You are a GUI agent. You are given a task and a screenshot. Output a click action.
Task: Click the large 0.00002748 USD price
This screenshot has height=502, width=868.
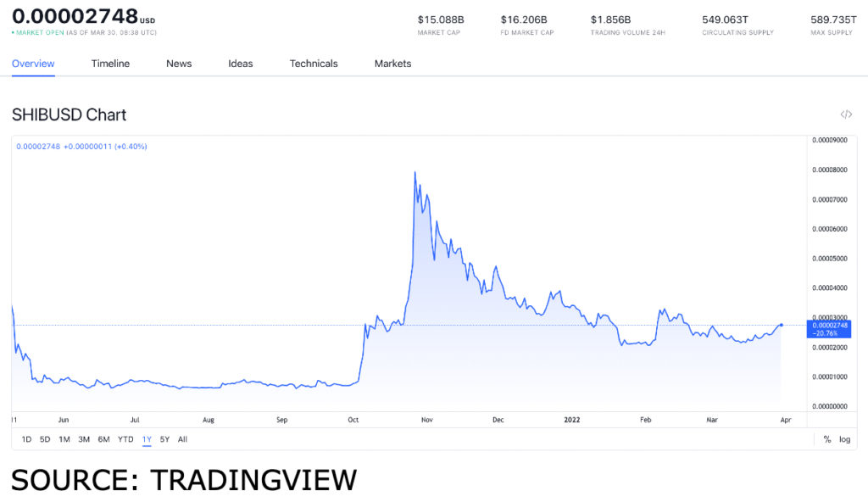pos(83,16)
